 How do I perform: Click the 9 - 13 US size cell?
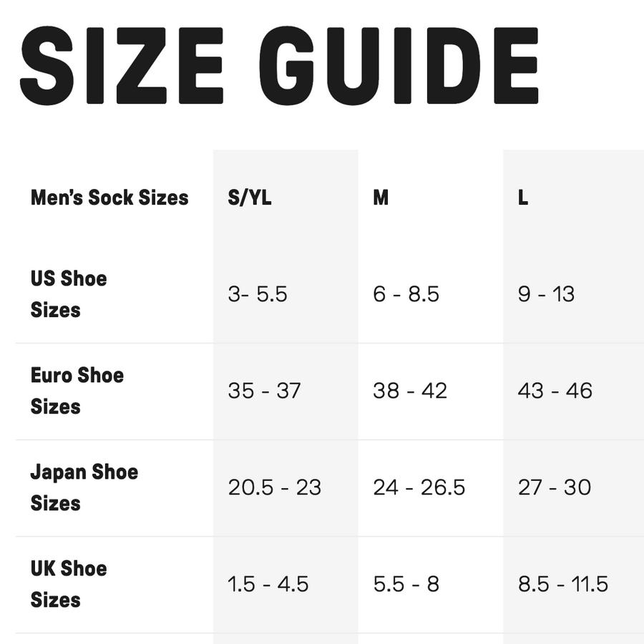tap(546, 294)
